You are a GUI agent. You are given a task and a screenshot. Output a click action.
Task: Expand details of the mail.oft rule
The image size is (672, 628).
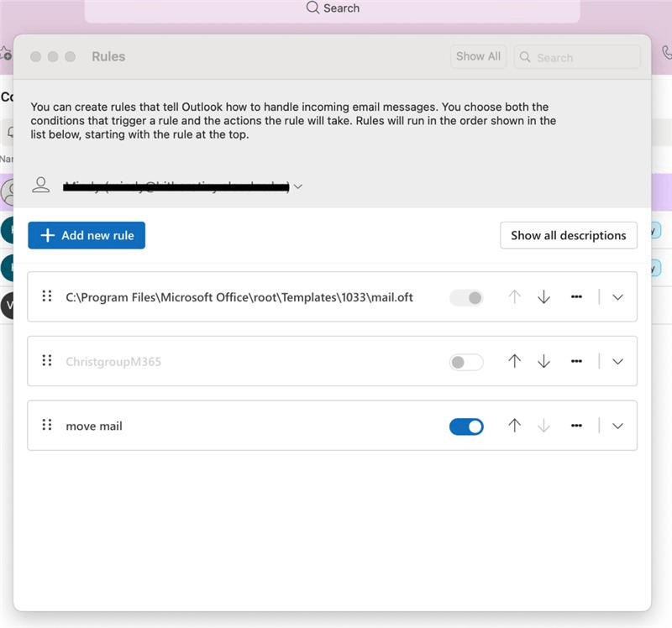click(x=617, y=296)
